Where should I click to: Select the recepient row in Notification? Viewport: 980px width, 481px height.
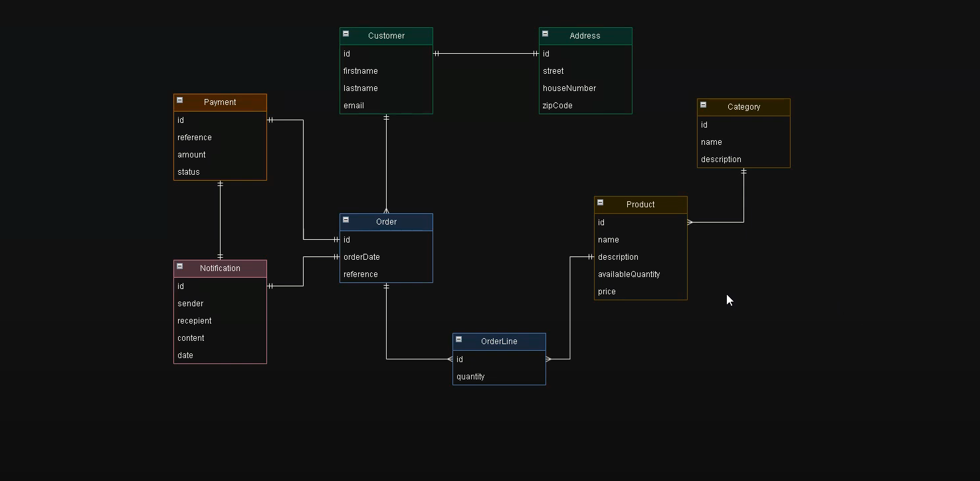coord(194,321)
